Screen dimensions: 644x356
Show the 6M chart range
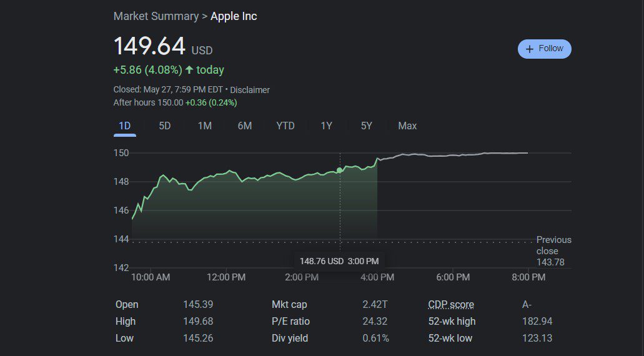point(244,126)
